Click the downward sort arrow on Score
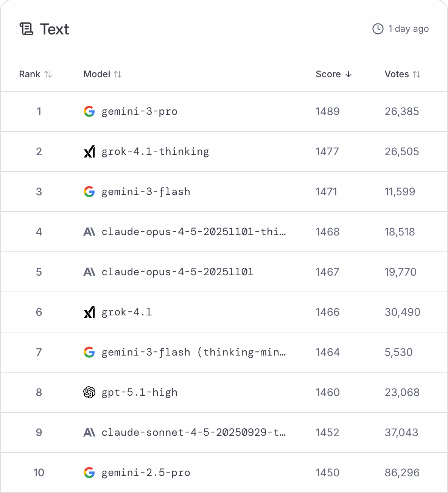Screen dimensions: 448x493 click(x=348, y=74)
